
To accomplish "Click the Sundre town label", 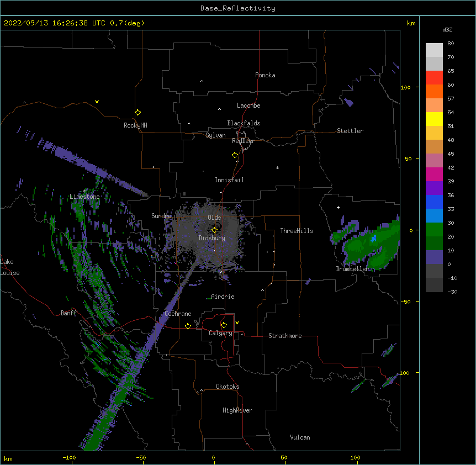I will [161, 216].
